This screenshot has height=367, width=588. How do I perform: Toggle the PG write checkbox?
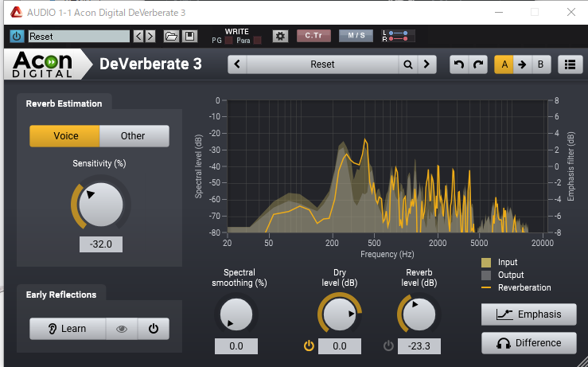(228, 41)
